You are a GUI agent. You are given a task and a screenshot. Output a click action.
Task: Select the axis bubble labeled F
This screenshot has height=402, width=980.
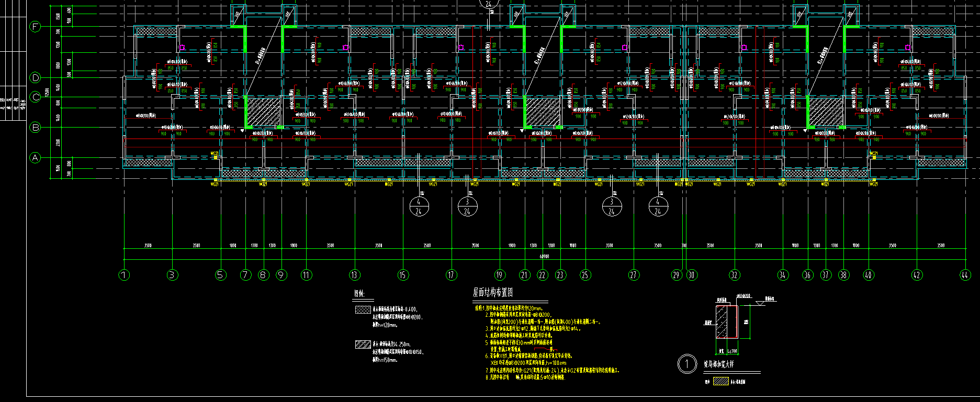coord(35,27)
